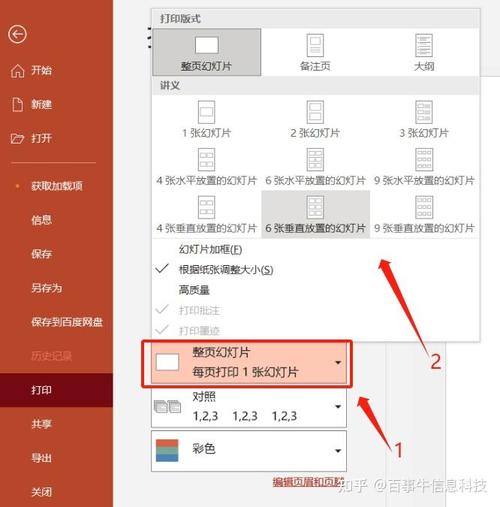Choose 6 张水平放置的幻灯片 layout
The image size is (500, 507).
pos(315,167)
